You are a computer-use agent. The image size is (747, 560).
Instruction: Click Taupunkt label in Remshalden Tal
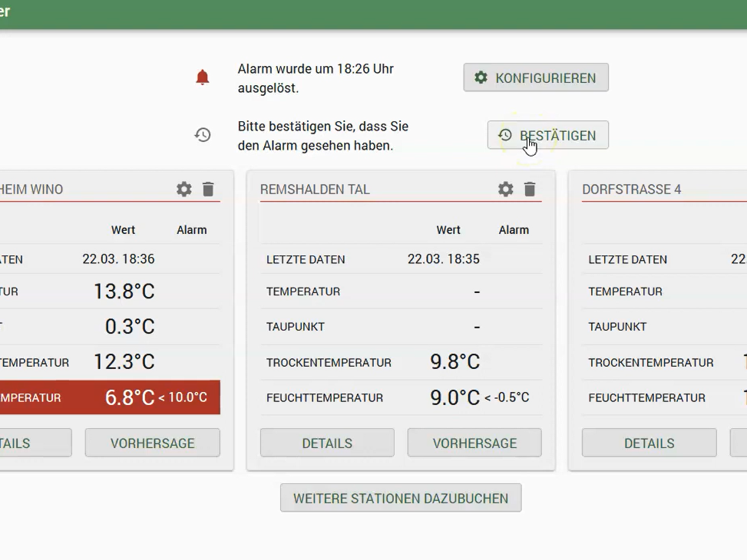(x=296, y=327)
